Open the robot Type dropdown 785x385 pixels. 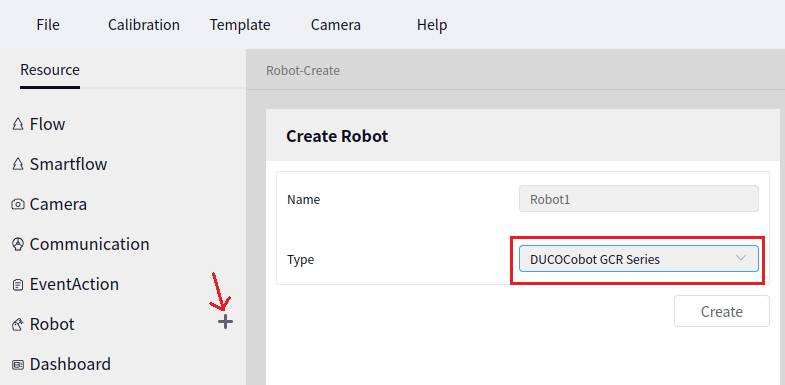pyautogui.click(x=638, y=258)
